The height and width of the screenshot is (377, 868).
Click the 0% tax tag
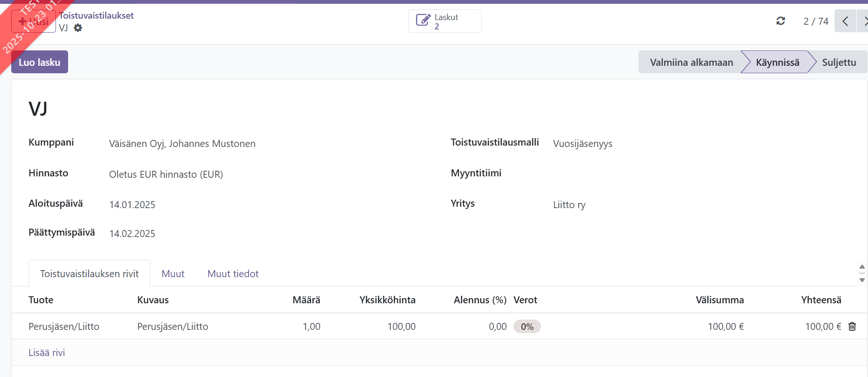[527, 327]
